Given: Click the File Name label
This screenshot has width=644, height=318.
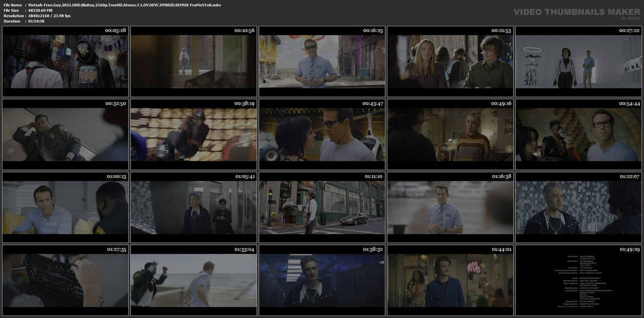Looking at the screenshot, I should [x=13, y=5].
